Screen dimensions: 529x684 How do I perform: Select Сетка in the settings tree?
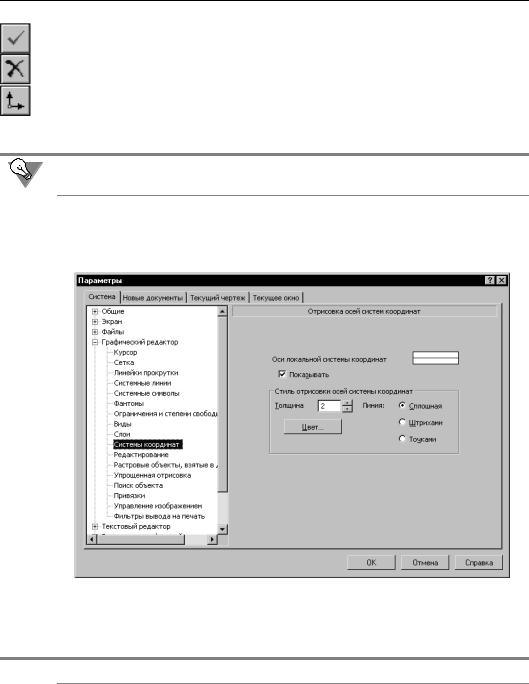tap(124, 363)
